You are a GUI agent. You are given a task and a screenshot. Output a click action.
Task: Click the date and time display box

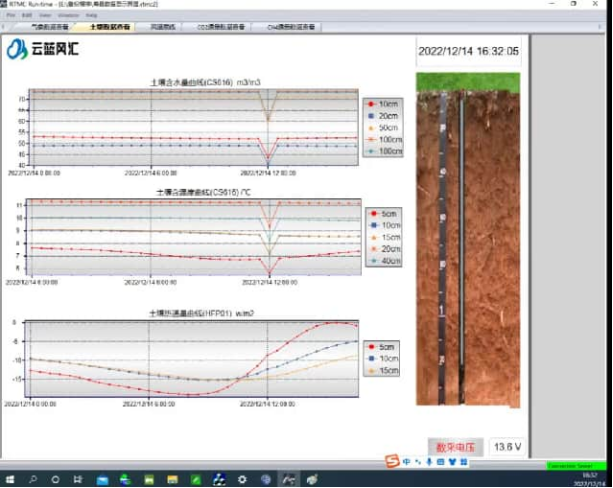coord(467,50)
